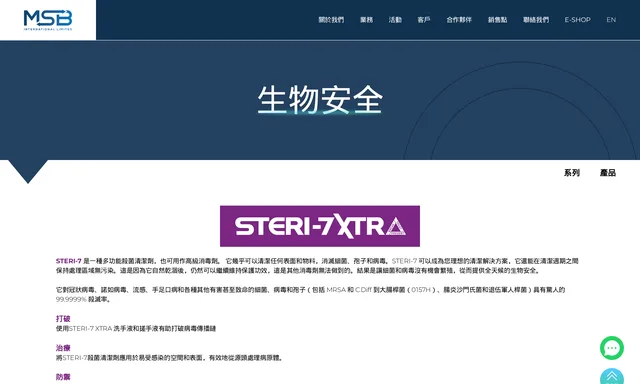640x384 pixels.
Task: Go to the E-SHOP link
Action: click(577, 20)
